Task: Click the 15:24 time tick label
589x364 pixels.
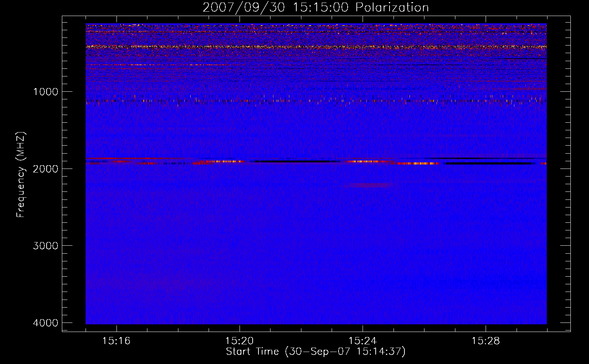Action: pyautogui.click(x=363, y=341)
